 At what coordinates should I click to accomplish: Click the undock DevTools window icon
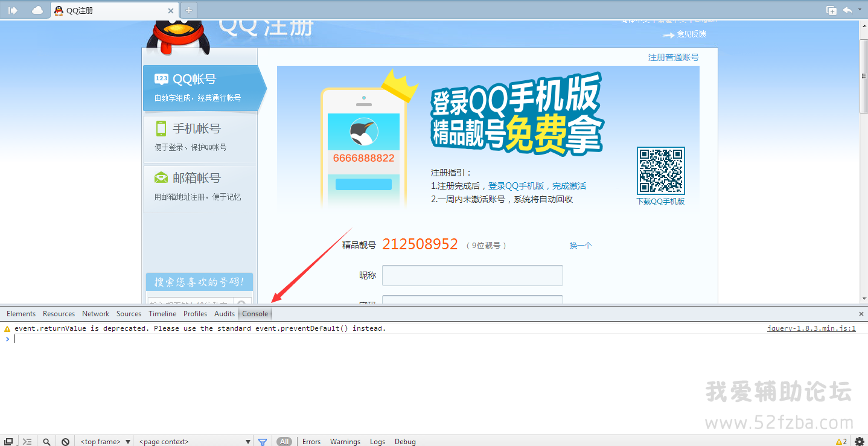point(9,441)
